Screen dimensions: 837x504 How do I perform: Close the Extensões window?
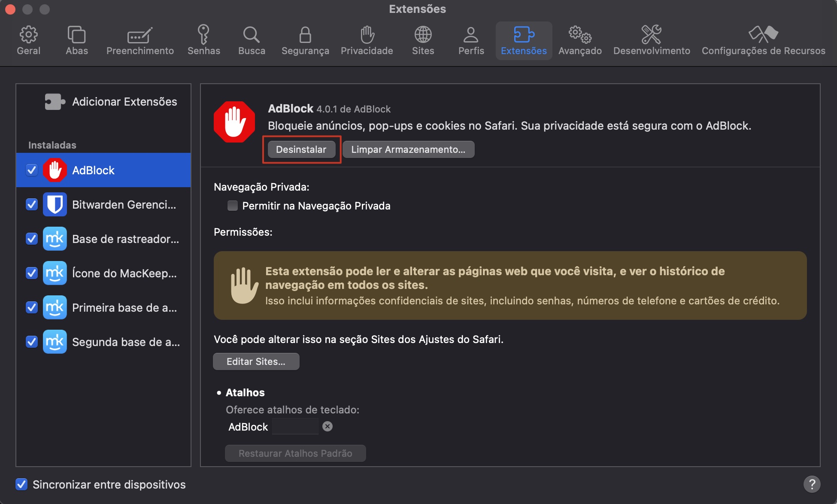coord(10,9)
